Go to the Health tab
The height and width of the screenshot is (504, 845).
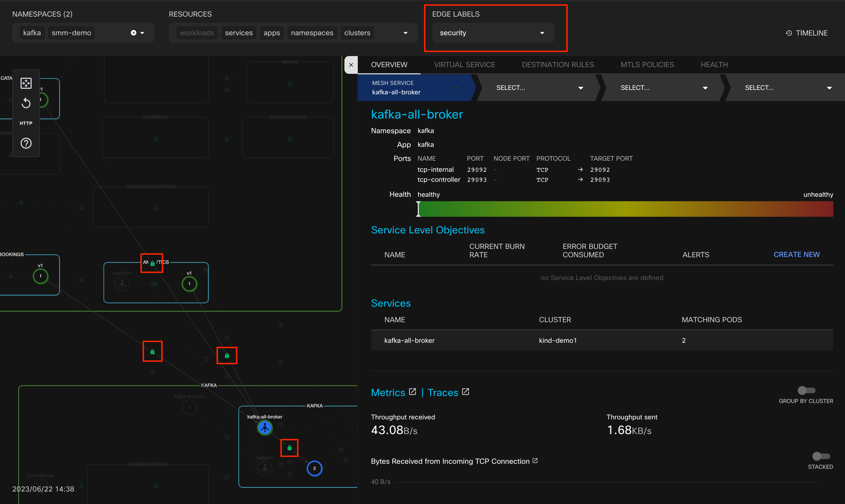pyautogui.click(x=714, y=65)
